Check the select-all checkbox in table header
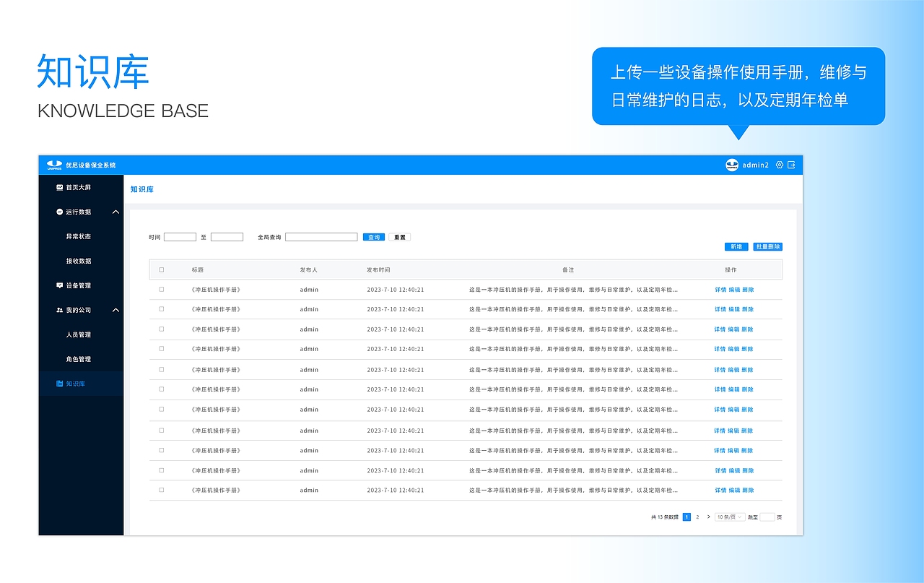The width and height of the screenshot is (924, 583). (161, 269)
